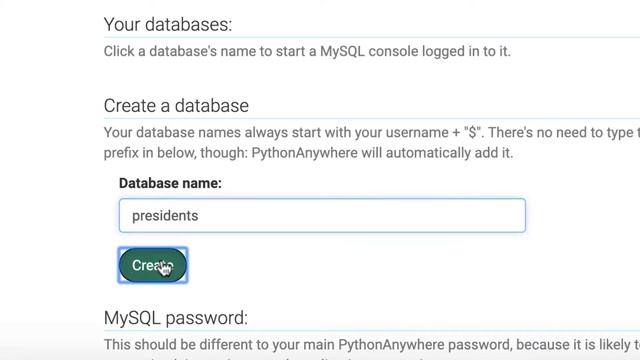
Task: Click the line "This should be different to your main"
Action: tap(371, 345)
